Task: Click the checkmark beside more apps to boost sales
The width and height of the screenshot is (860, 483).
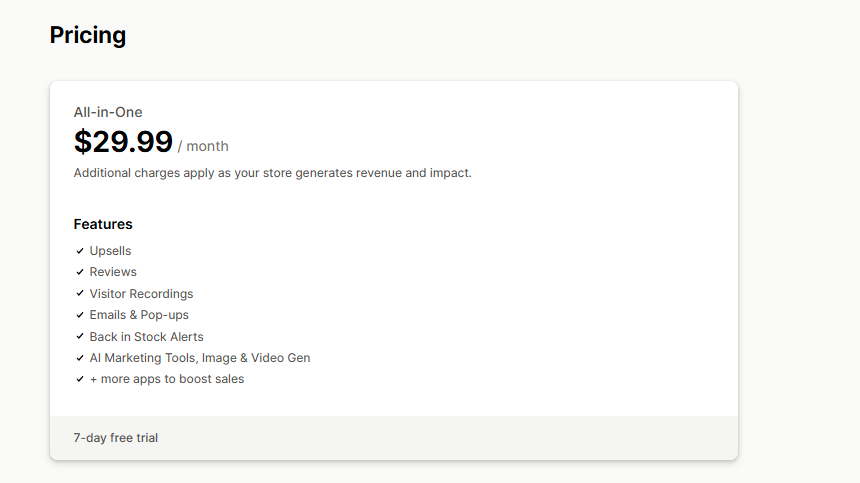Action: coord(79,379)
